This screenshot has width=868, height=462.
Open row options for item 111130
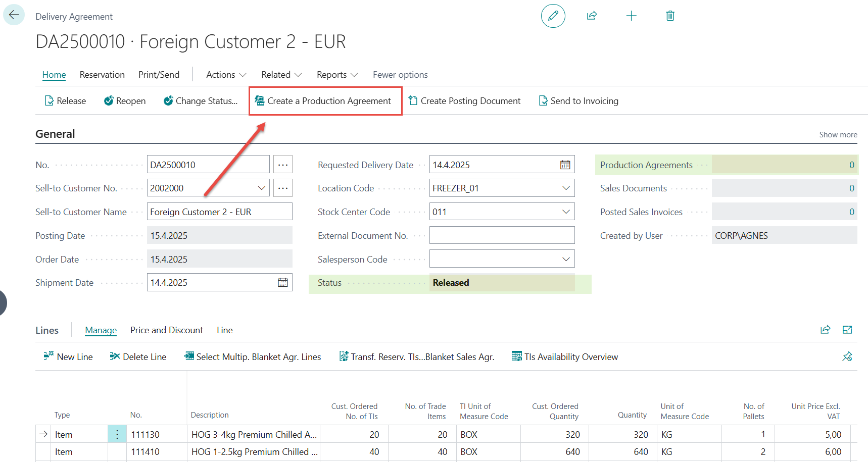pyautogui.click(x=117, y=434)
